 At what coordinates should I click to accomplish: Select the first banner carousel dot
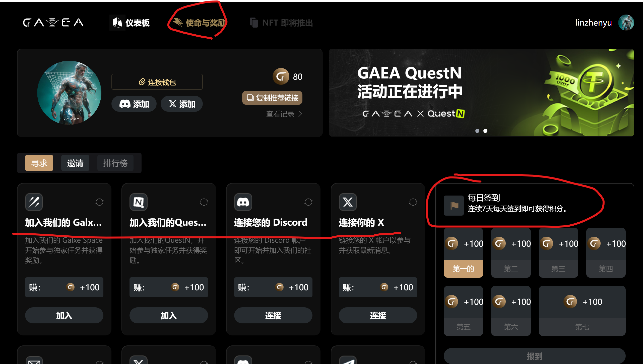coord(477,131)
